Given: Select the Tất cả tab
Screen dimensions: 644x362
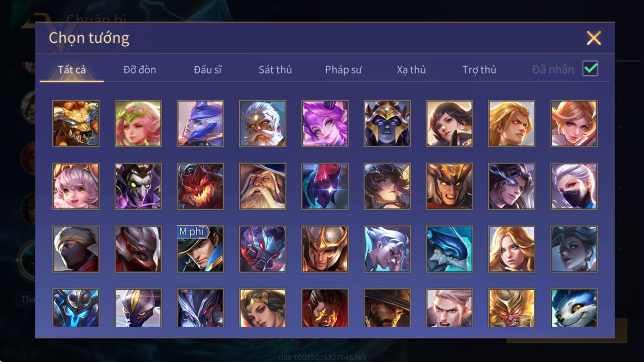Looking at the screenshot, I should [x=72, y=70].
